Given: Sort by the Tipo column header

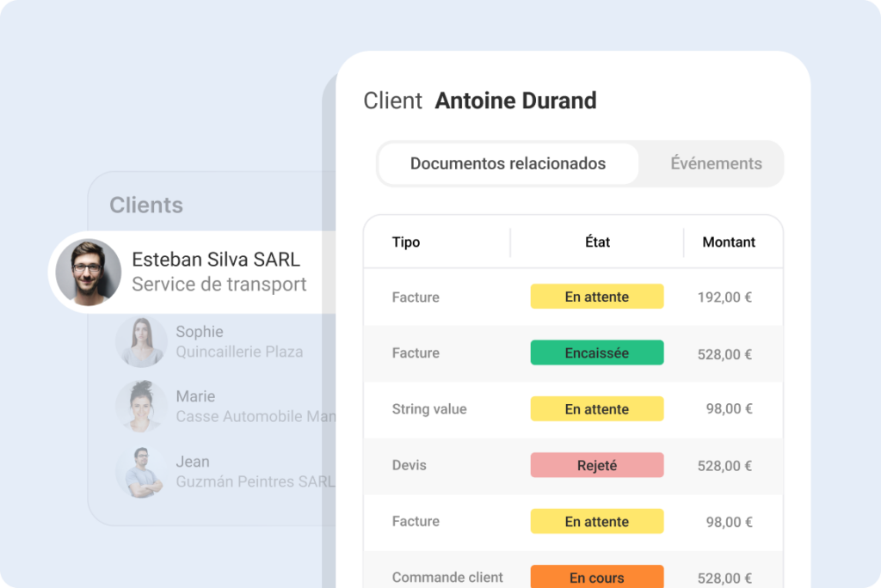Looking at the screenshot, I should 406,242.
